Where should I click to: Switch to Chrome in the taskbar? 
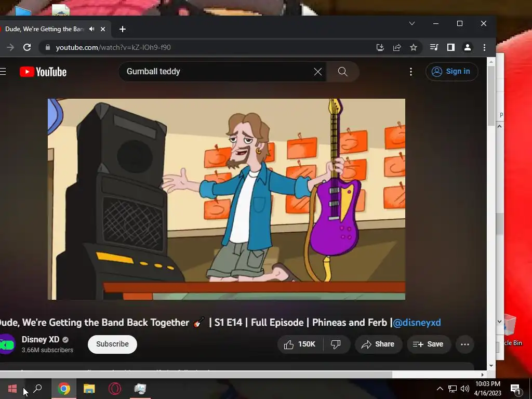click(x=64, y=389)
